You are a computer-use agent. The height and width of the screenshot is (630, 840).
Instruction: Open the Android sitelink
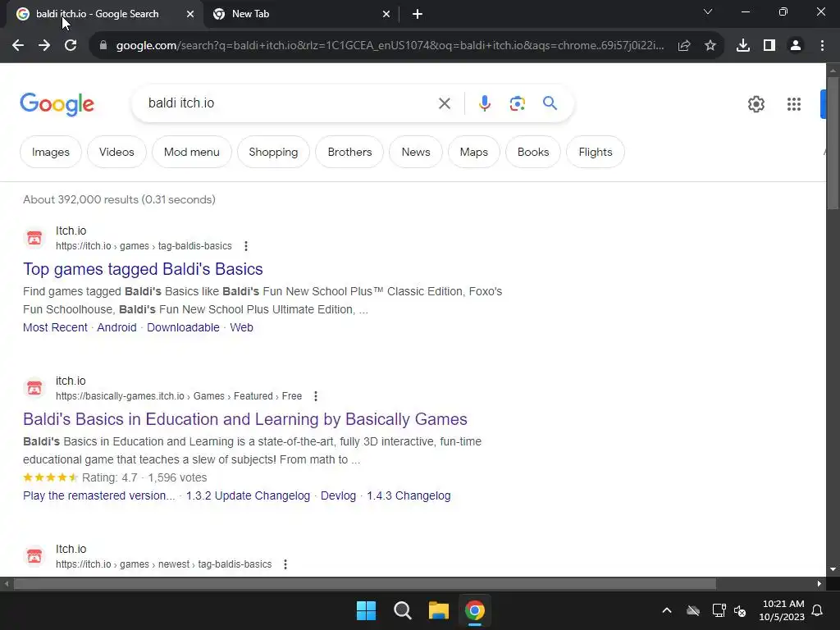(x=116, y=327)
